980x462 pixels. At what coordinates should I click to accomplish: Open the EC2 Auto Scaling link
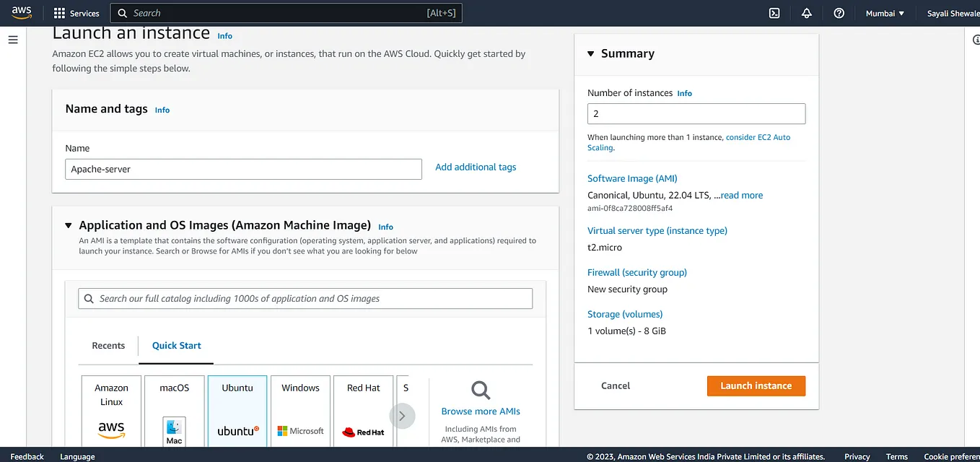tap(758, 136)
